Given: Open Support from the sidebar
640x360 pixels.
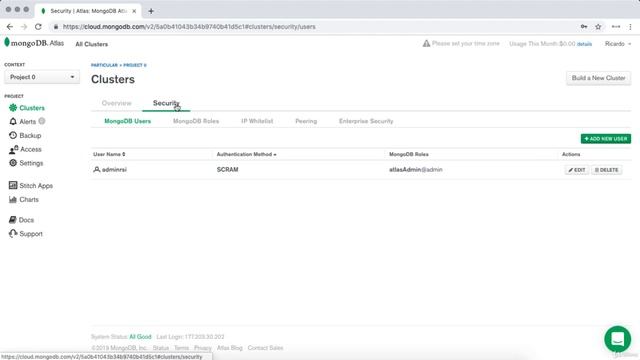Looking at the screenshot, I should [x=26, y=234].
